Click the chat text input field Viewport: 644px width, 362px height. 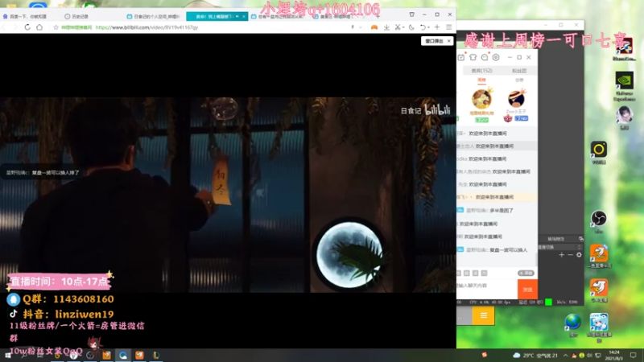click(487, 289)
